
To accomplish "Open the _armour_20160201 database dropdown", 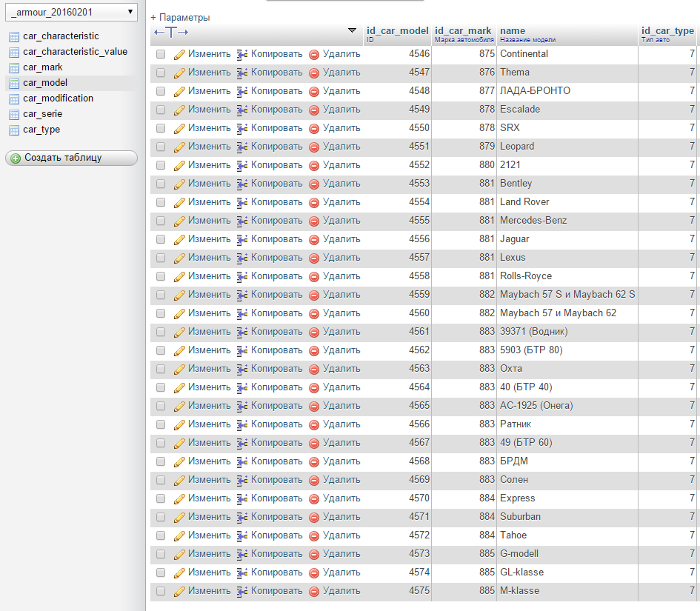I will point(71,12).
